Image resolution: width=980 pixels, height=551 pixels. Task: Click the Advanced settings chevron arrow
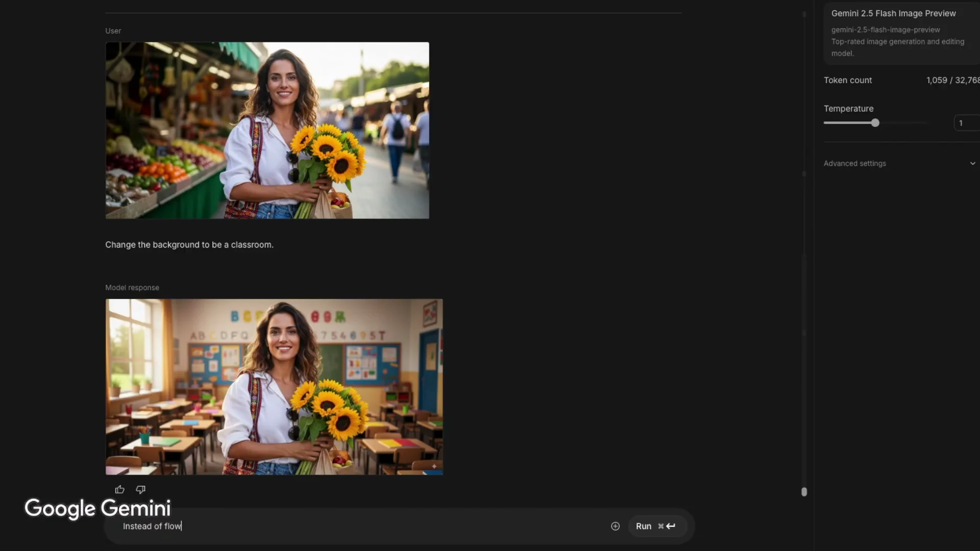click(973, 163)
